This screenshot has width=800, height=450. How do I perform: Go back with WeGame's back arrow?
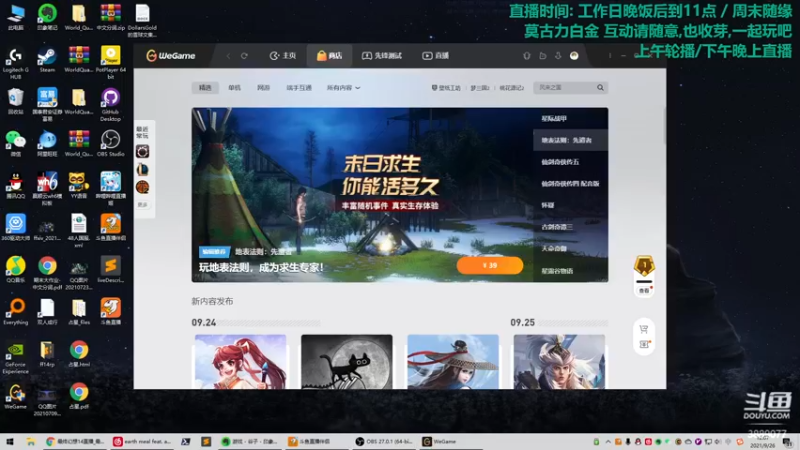(x=228, y=56)
